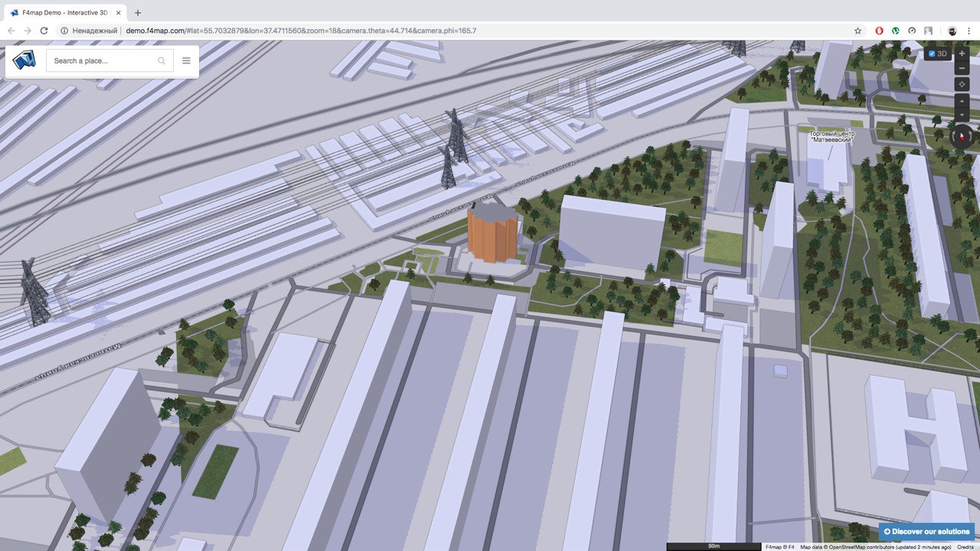
Task: Open the Chrome profile avatar
Action: click(952, 31)
